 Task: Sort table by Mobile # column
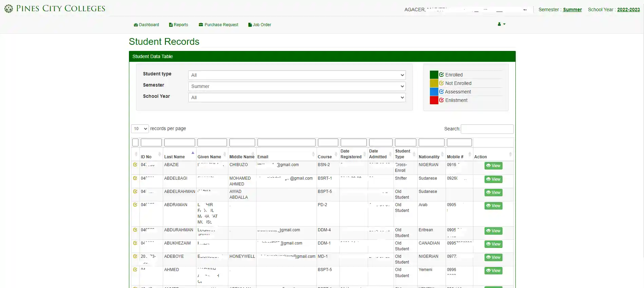pos(459,154)
